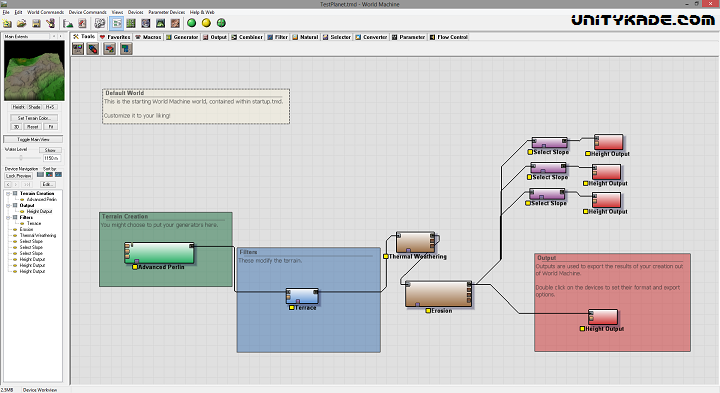
Task: Go to previous device with back arrow
Action: pos(8,185)
